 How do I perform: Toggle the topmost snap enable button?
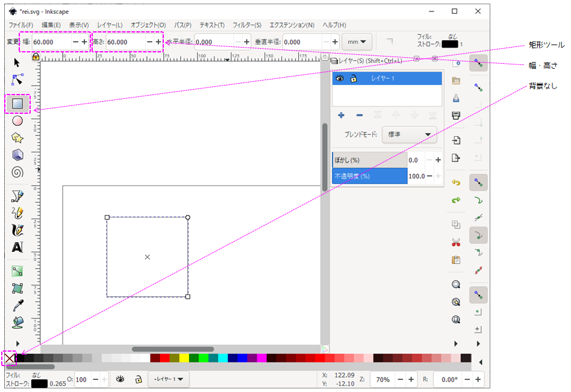[x=478, y=63]
